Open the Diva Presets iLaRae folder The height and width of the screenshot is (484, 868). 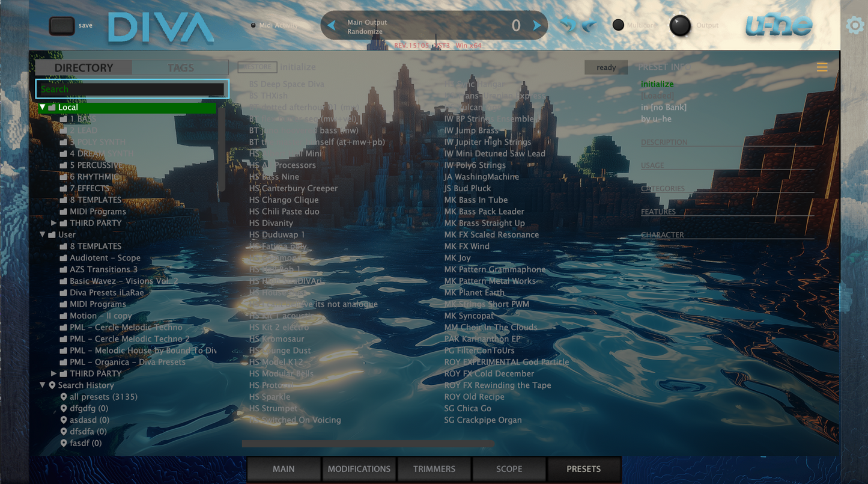click(x=102, y=292)
